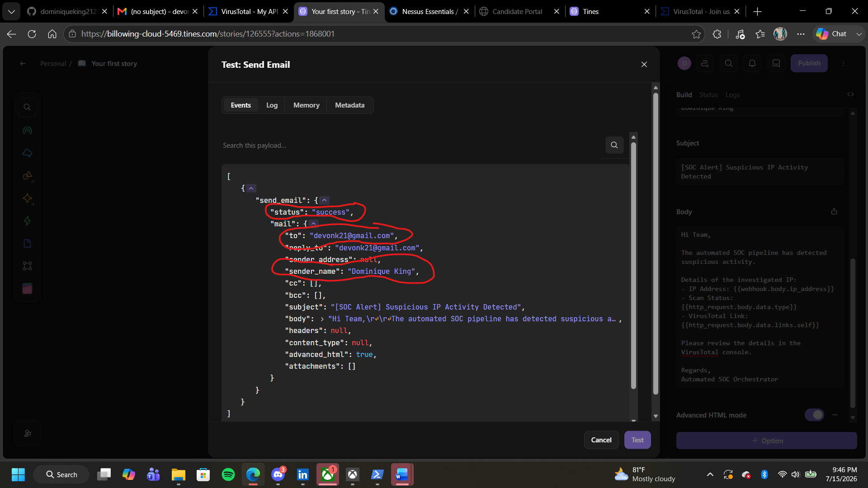Viewport: 868px width, 488px height.
Task: Collapse the send_email JSON object
Action: (324, 200)
